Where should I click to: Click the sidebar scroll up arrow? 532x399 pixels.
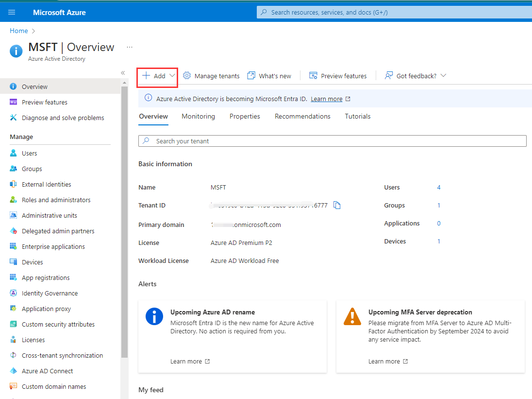125,83
